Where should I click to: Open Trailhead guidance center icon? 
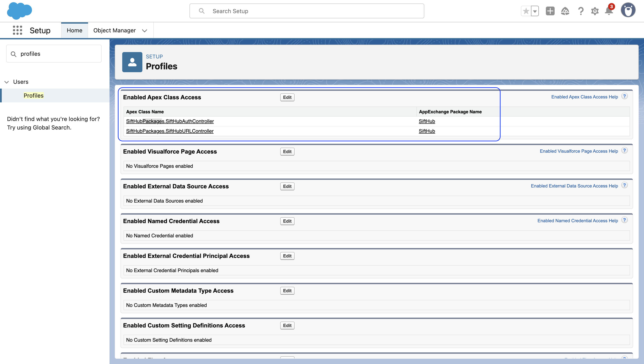565,11
